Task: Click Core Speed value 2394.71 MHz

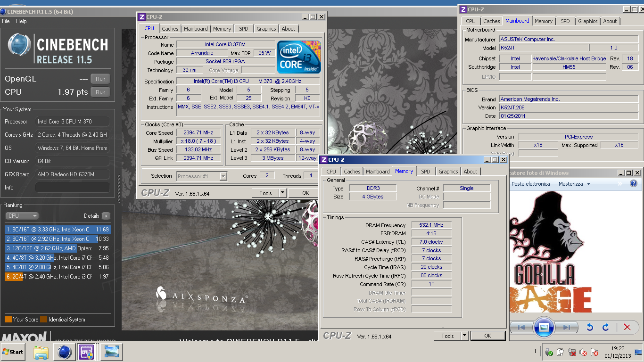Action: [198, 133]
